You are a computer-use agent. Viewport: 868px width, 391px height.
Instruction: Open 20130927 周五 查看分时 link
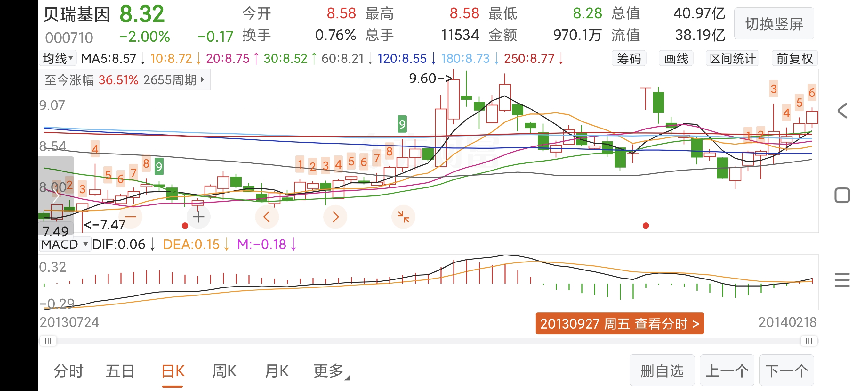click(619, 324)
